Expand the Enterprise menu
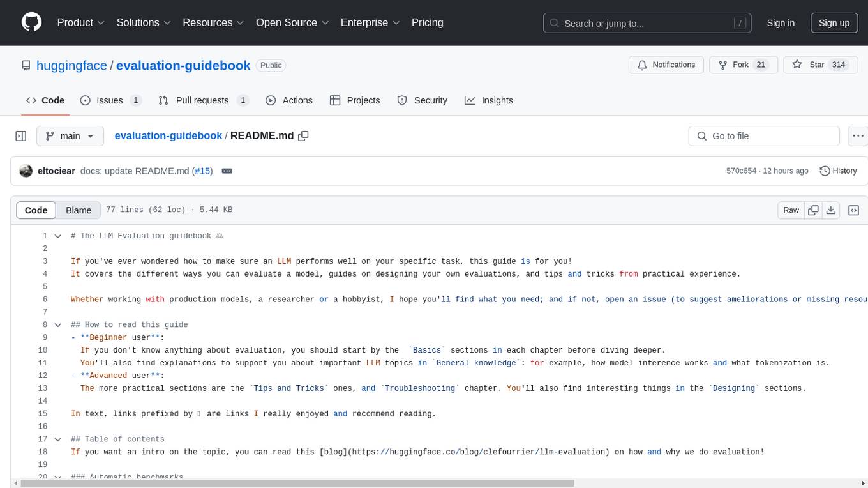This screenshot has width=868, height=488. pos(370,22)
